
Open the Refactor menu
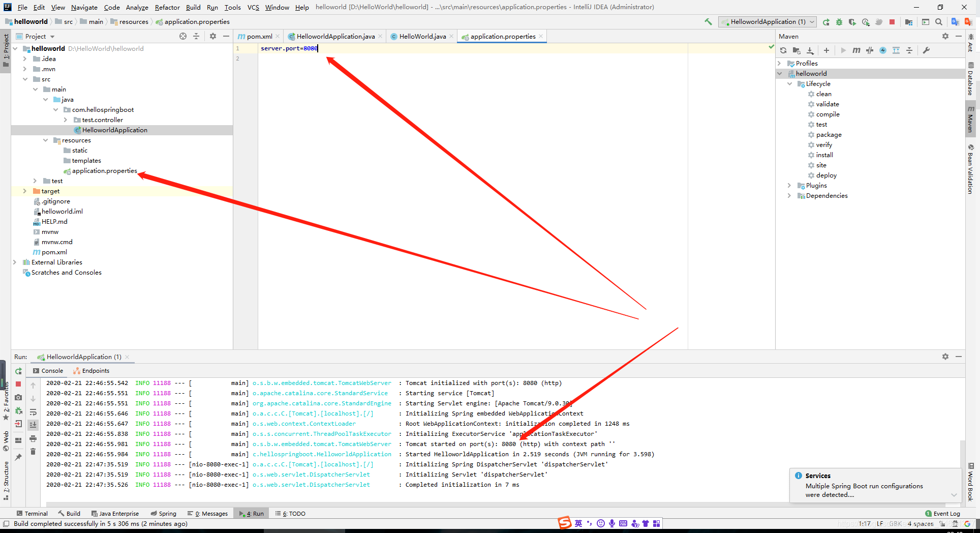coord(167,7)
